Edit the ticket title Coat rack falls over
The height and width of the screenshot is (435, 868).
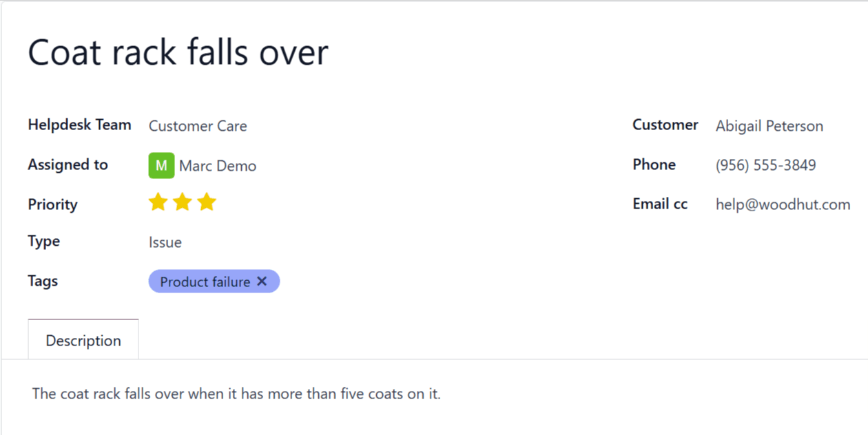(x=178, y=52)
